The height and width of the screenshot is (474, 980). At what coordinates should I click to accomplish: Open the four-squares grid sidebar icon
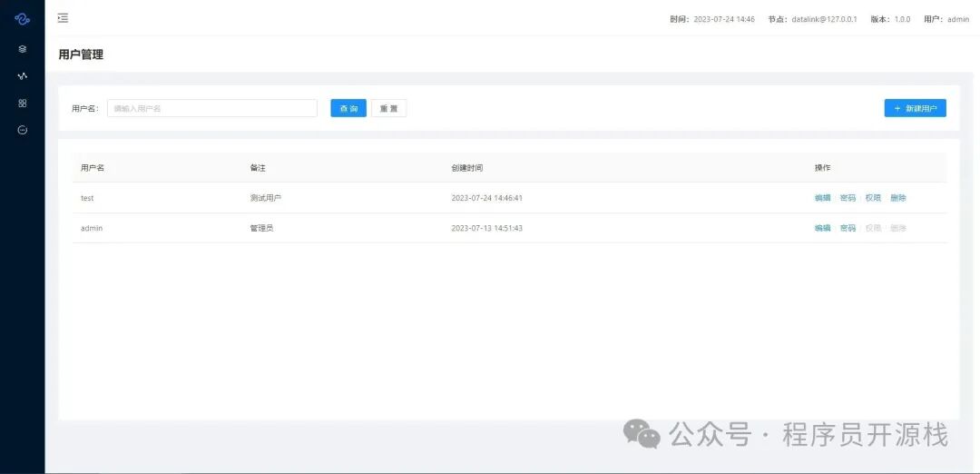point(23,104)
